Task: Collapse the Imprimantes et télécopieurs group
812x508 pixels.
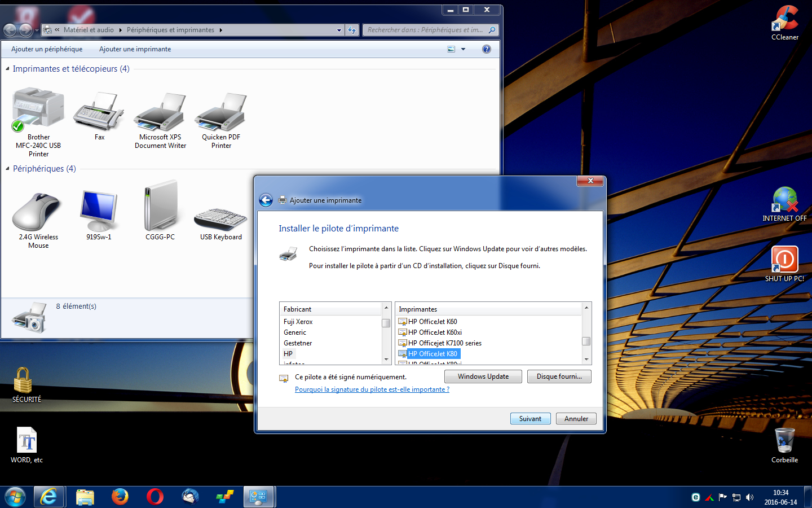Action: point(7,69)
